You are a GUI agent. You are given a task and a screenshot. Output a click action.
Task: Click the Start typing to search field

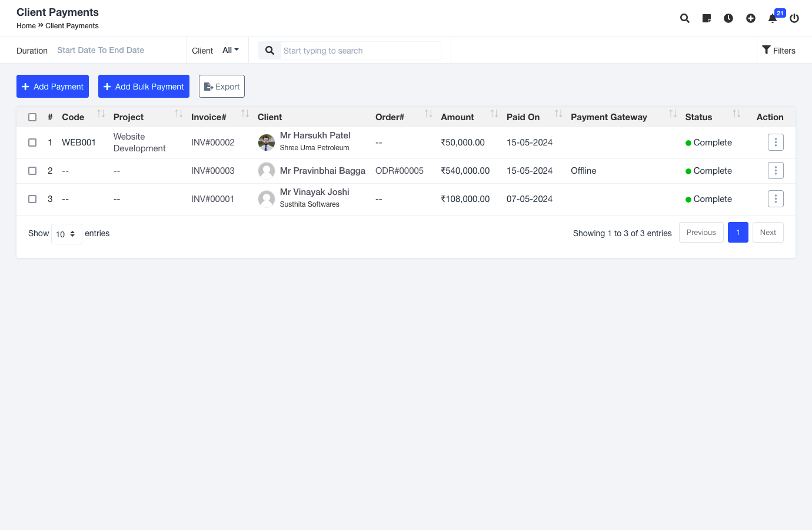(360, 51)
